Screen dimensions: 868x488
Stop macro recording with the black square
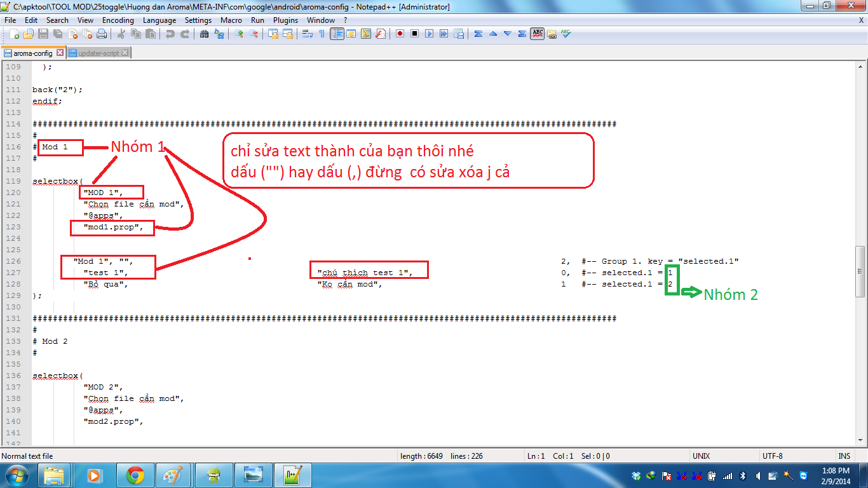414,34
